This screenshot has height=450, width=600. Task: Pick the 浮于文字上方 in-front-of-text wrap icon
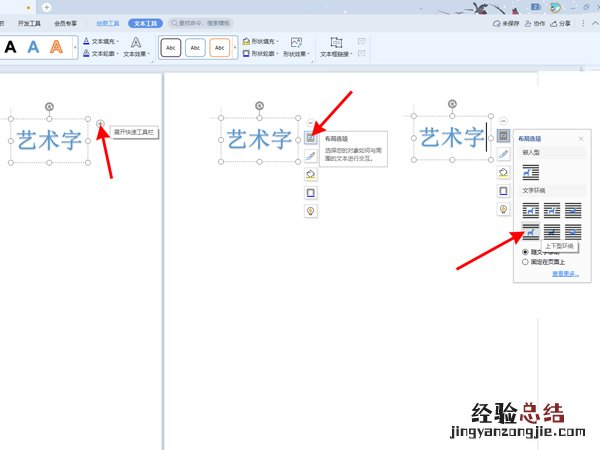point(572,232)
